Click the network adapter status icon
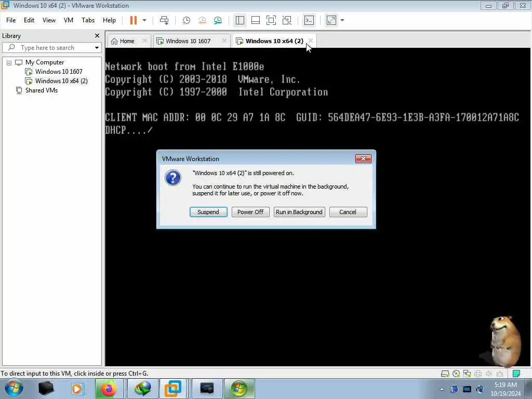This screenshot has width=532, height=399. coord(467,374)
